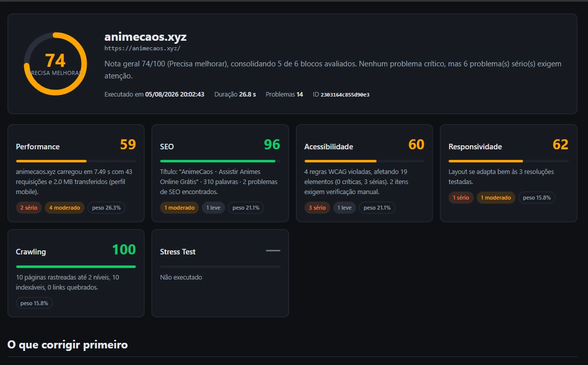The height and width of the screenshot is (365, 588).
Task: Click the '10 páginas rastreadas' description
Action: [x=67, y=282]
